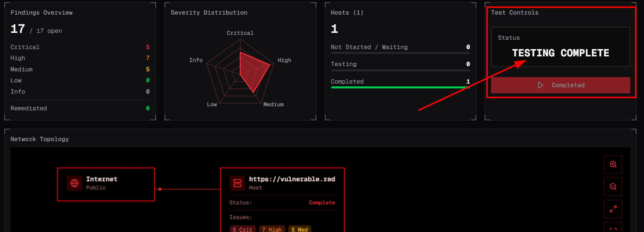Image resolution: width=644 pixels, height=232 pixels.
Task: Click the play icon in Completed button
Action: [541, 85]
